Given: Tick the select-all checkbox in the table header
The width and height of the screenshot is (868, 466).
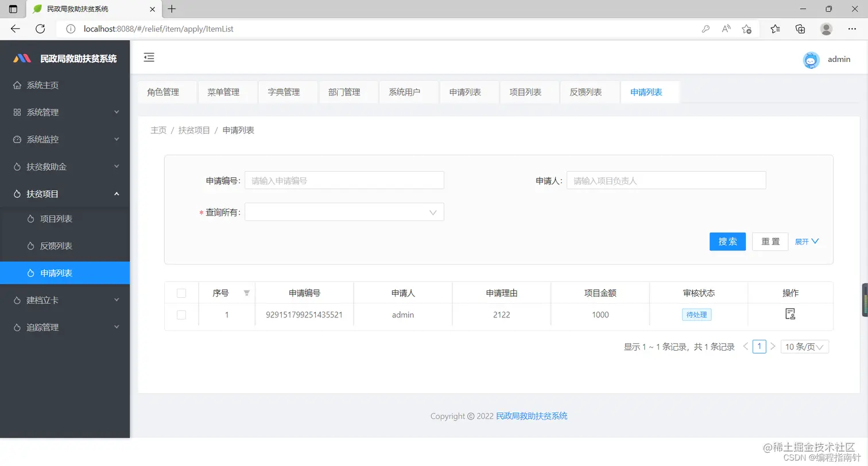Looking at the screenshot, I should coord(181,293).
